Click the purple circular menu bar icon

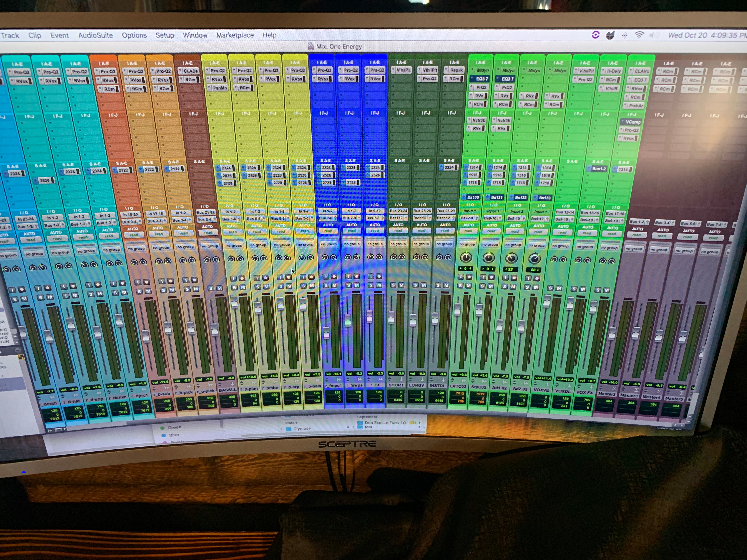[x=595, y=35]
